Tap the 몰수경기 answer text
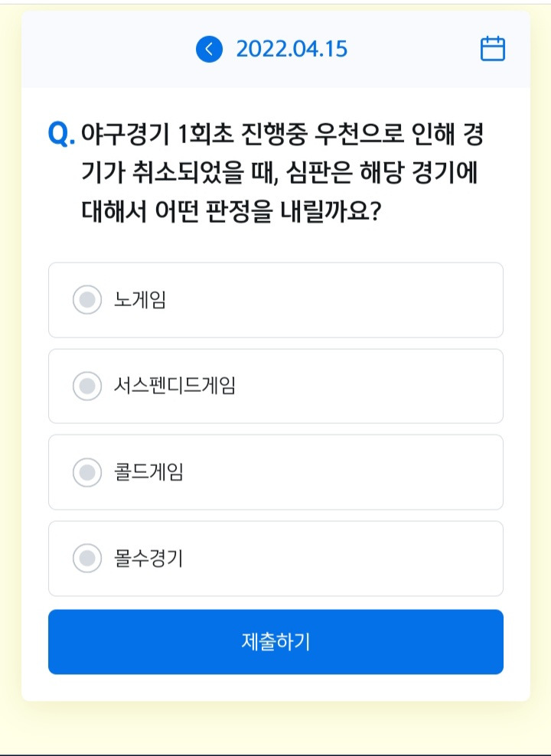This screenshot has height=756, width=551. (x=148, y=559)
